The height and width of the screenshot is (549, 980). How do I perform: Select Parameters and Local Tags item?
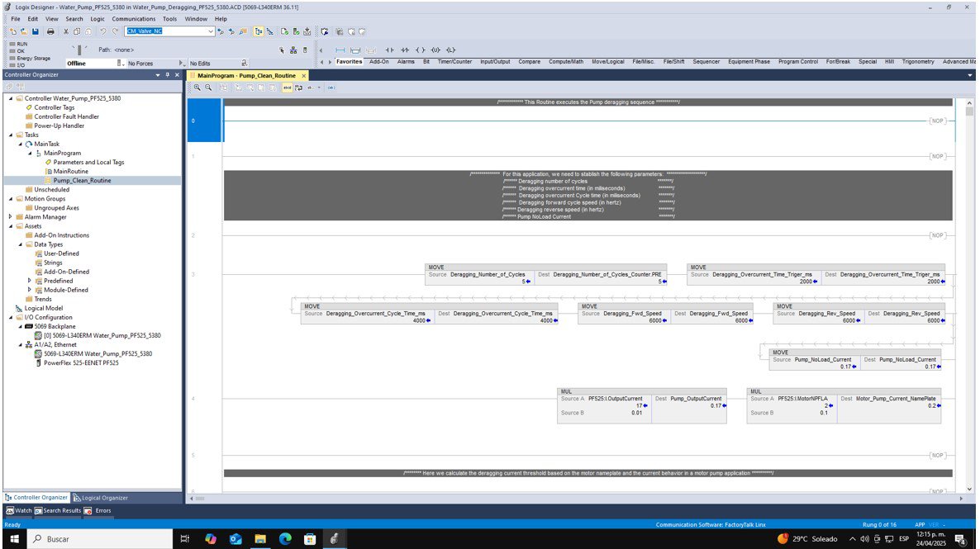pyautogui.click(x=88, y=163)
